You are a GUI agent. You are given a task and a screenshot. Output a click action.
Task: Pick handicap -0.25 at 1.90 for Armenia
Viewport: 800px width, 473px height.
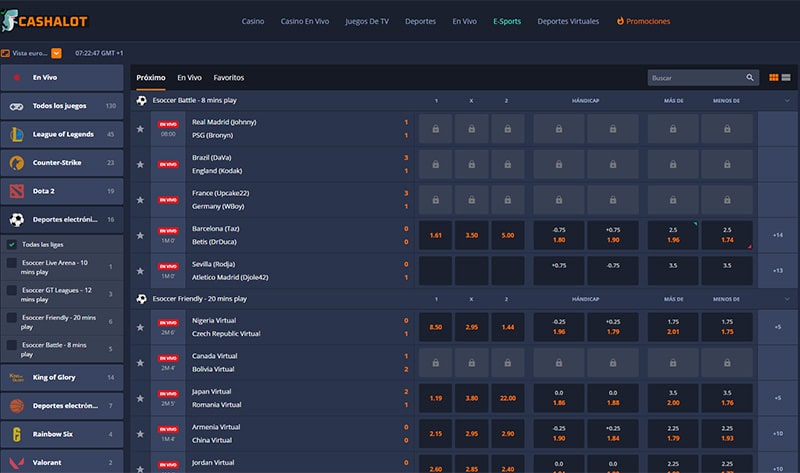[x=559, y=434]
